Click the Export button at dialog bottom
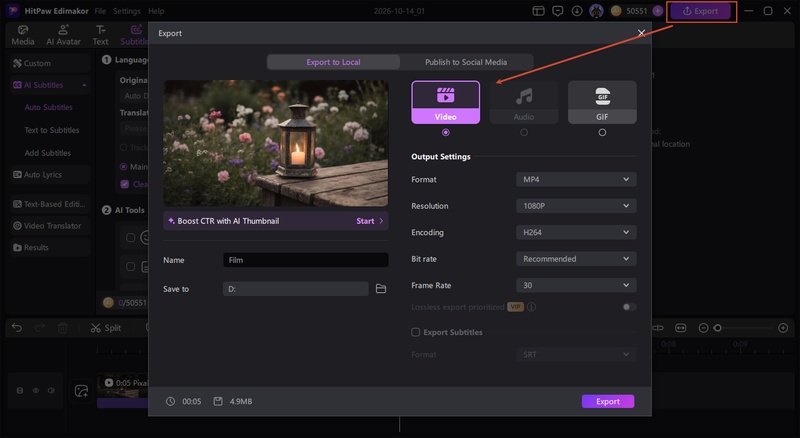800x438 pixels. point(608,401)
